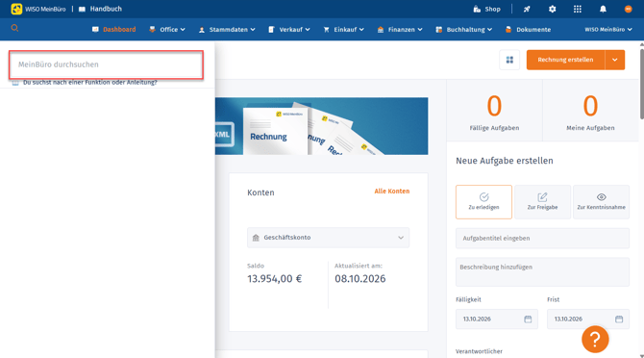Click the Rechnung banner image
The width and height of the screenshot is (644, 358).
coord(322,126)
